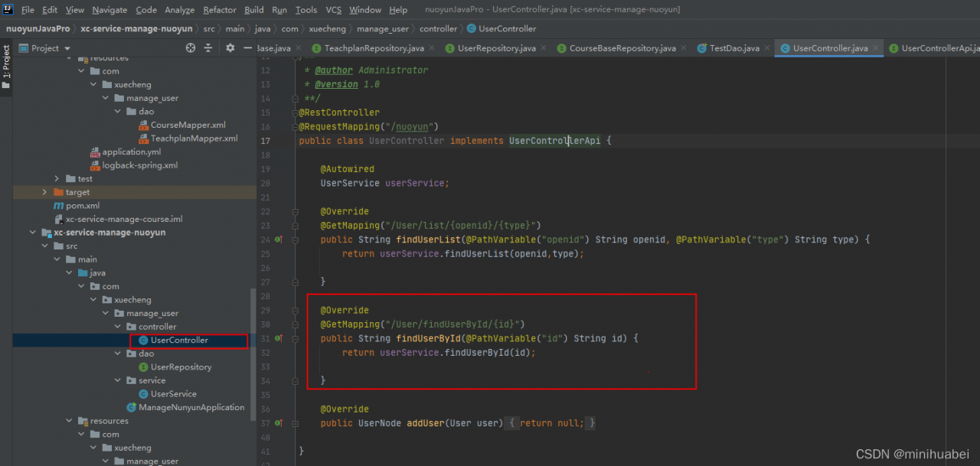This screenshot has width=980, height=466.
Task: Click the gutter implements icon on line 24
Action: [279, 240]
